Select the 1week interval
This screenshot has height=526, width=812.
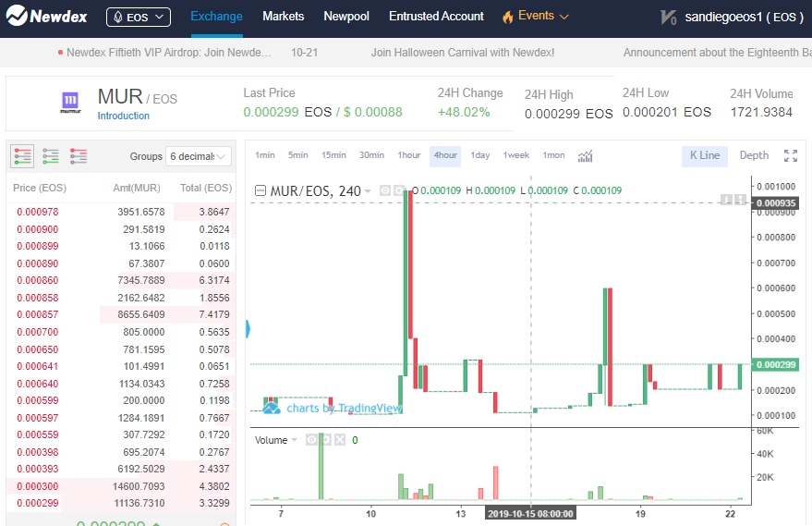[x=516, y=155]
